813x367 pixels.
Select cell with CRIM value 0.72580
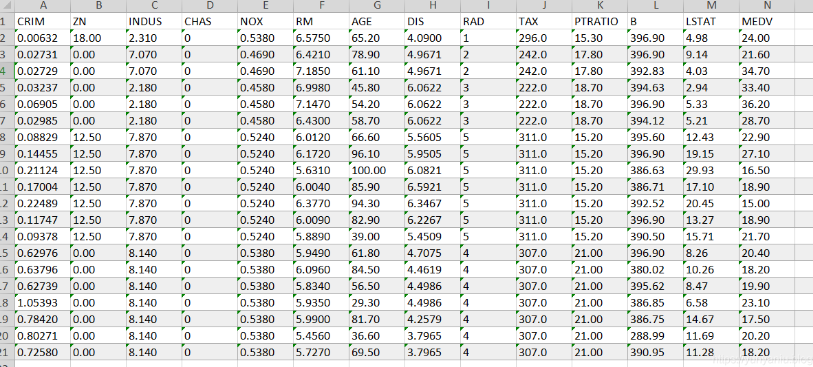pyautogui.click(x=43, y=352)
